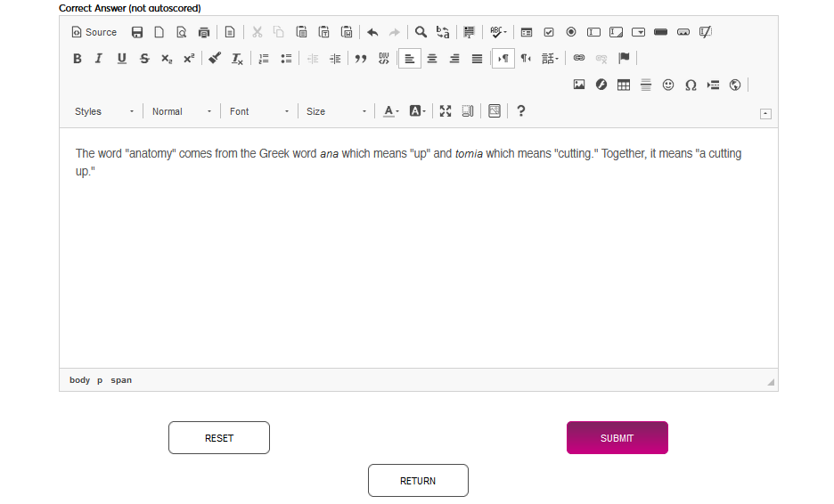Toggle Block Quote

[x=361, y=59]
